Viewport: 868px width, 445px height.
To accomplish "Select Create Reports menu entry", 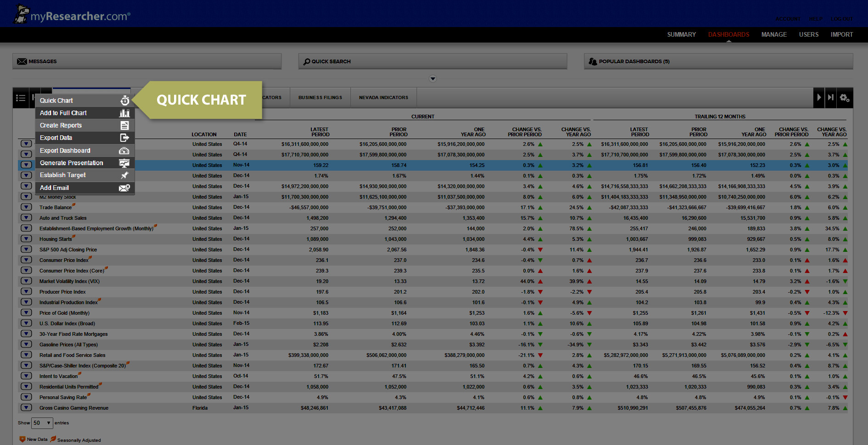I will 85,125.
